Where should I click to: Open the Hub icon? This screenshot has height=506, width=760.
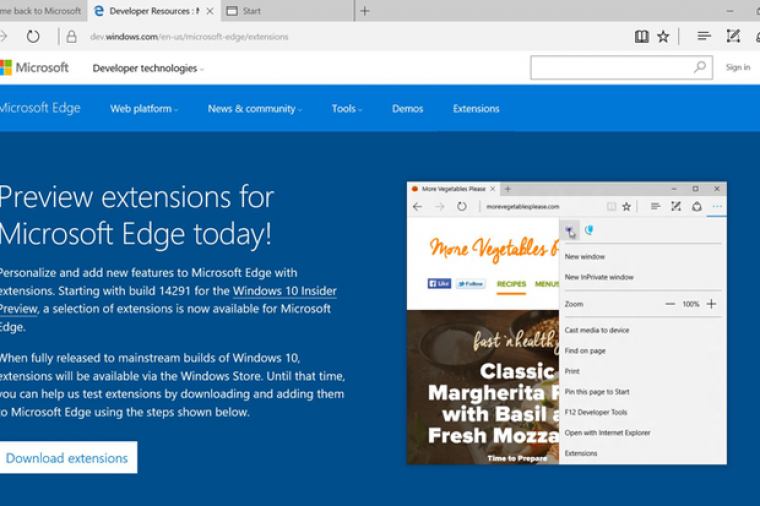point(704,36)
